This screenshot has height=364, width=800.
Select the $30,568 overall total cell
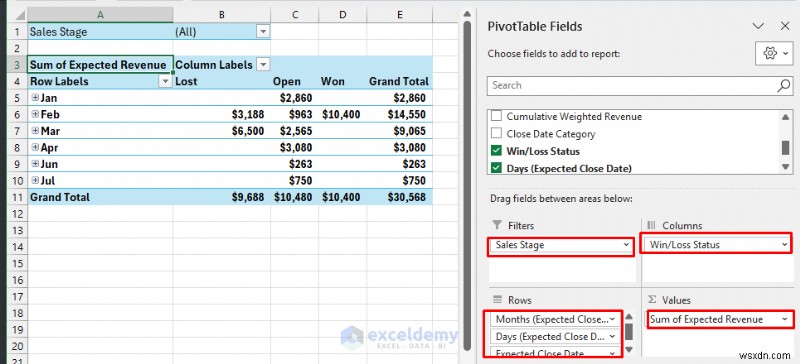(399, 198)
